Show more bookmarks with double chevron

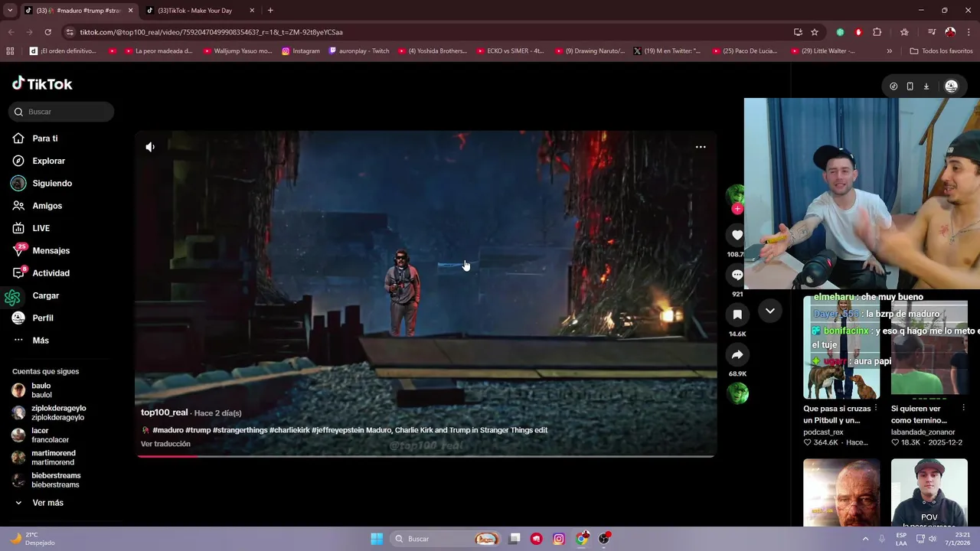coord(889,51)
